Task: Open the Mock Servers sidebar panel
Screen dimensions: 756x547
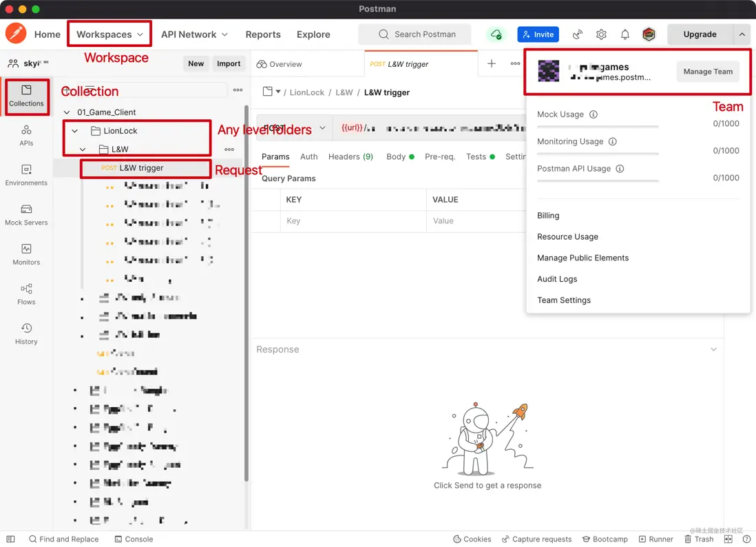Action: point(26,215)
